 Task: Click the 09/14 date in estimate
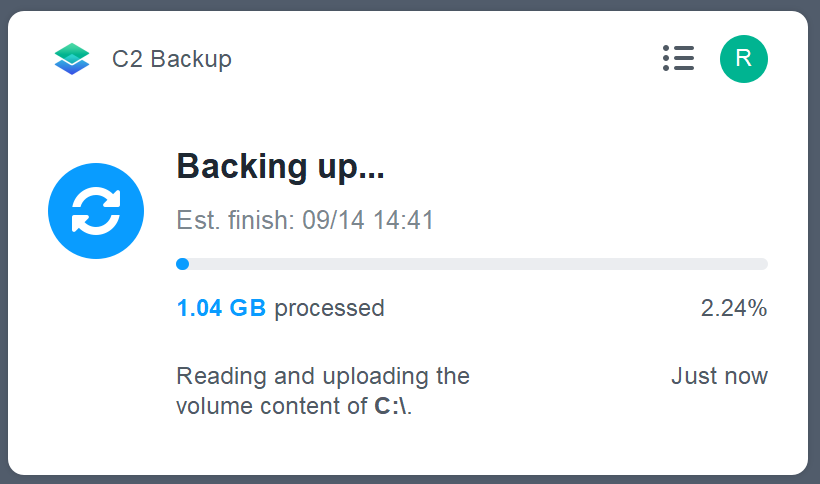333,220
